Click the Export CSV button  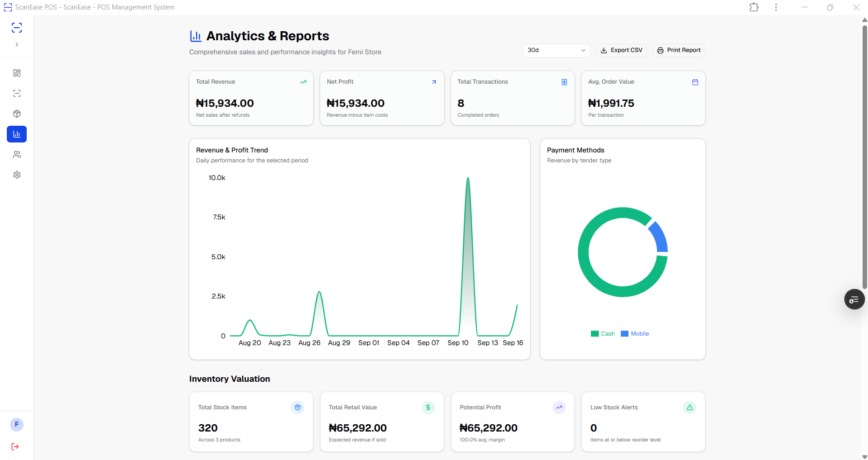tap(621, 50)
